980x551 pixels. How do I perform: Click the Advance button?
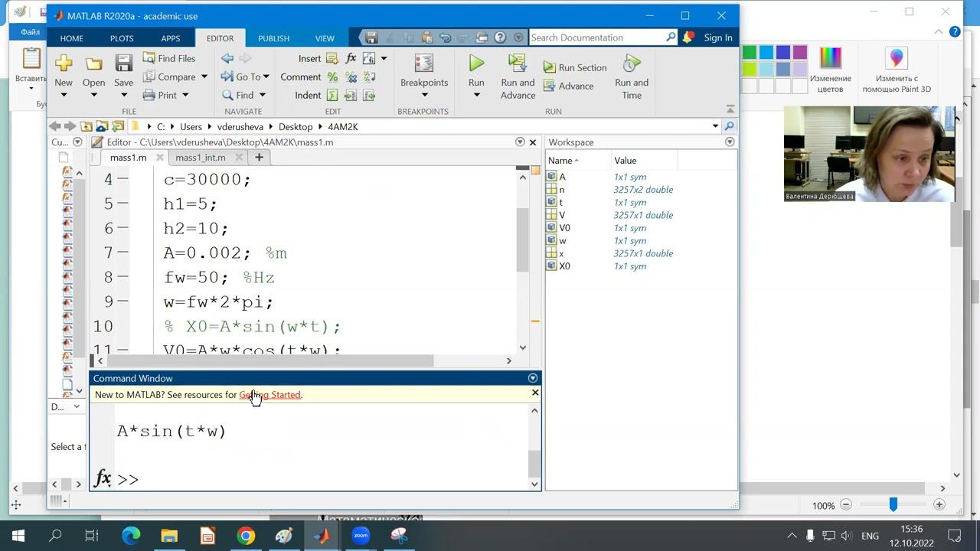[568, 86]
